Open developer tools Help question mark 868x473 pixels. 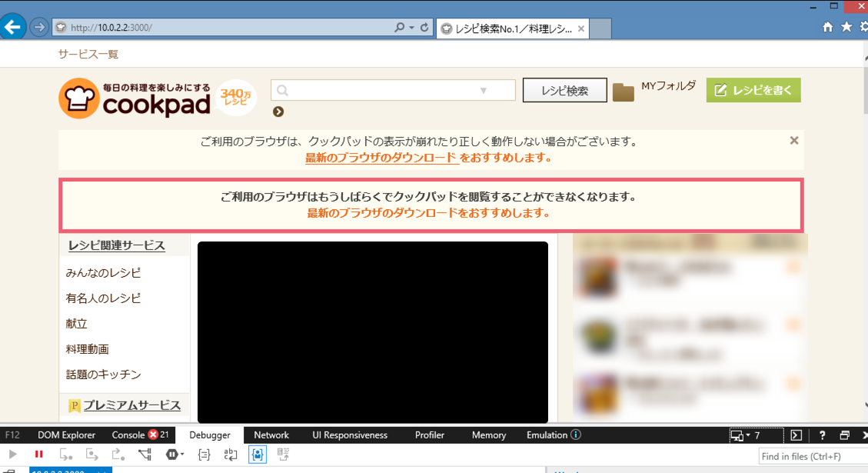tap(822, 436)
